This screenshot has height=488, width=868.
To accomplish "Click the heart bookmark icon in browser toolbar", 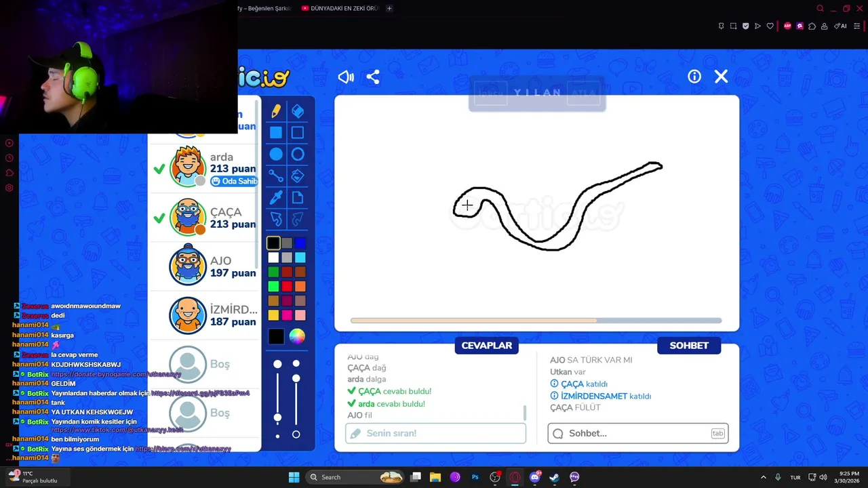I will tap(770, 26).
